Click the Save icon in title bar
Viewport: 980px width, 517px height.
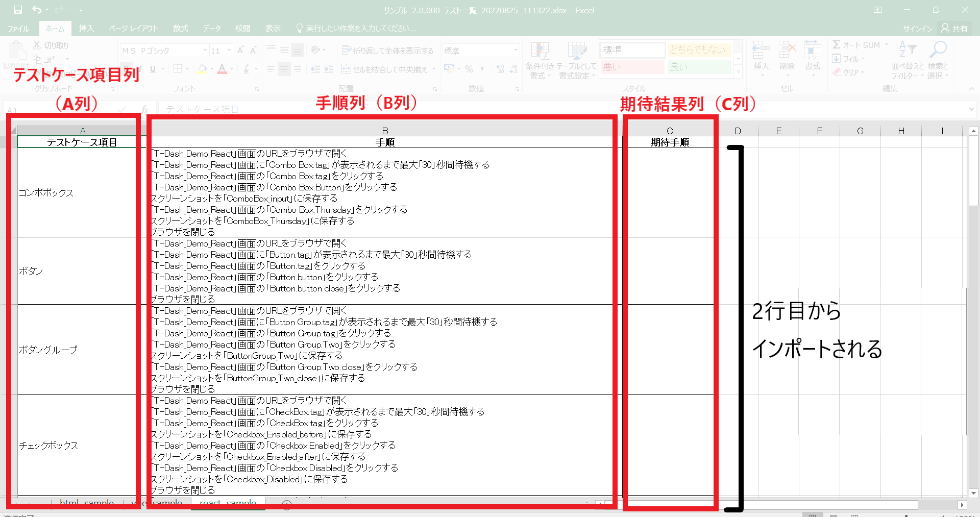(x=18, y=10)
